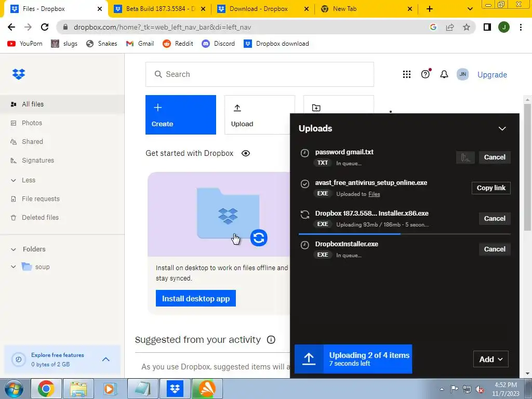The height and width of the screenshot is (399, 532).
Task: Open the Files link under avast upload
Action: click(374, 194)
